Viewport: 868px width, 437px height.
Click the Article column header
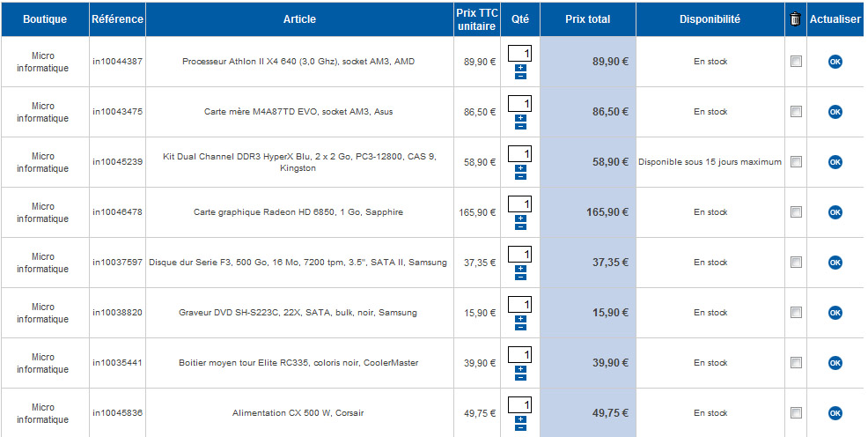tap(299, 19)
